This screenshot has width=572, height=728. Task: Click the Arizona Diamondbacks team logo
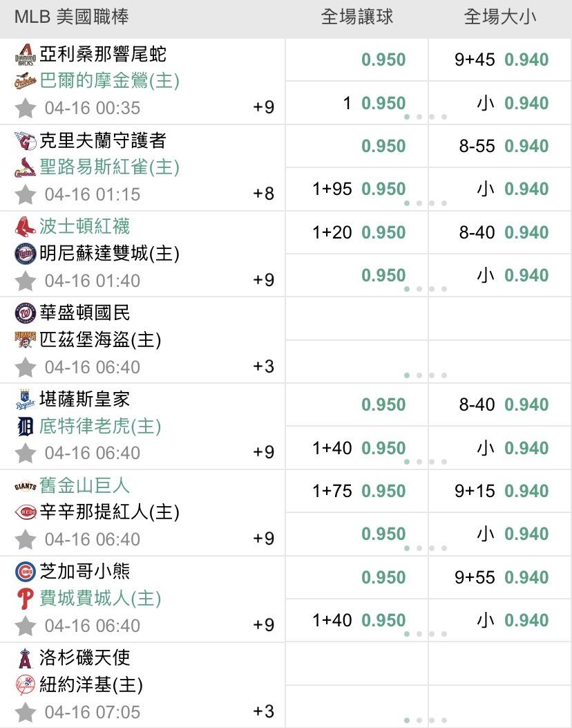point(25,55)
